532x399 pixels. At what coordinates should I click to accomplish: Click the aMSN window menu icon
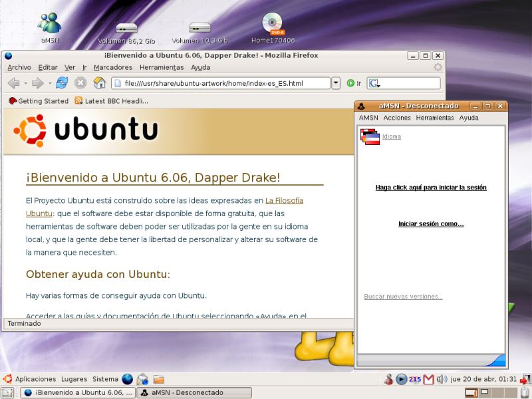(361, 106)
